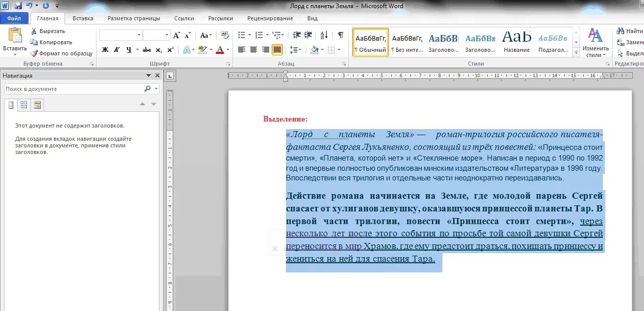This screenshot has width=644, height=311.
Task: Click the Format Painter brush icon
Action: (34, 53)
